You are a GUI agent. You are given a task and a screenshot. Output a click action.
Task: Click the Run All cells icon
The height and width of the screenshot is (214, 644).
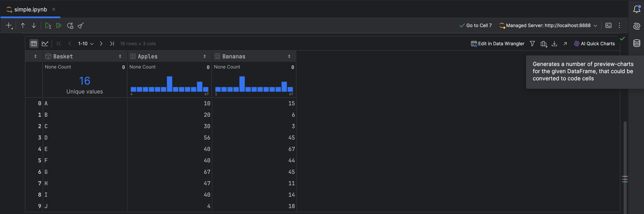(x=59, y=26)
